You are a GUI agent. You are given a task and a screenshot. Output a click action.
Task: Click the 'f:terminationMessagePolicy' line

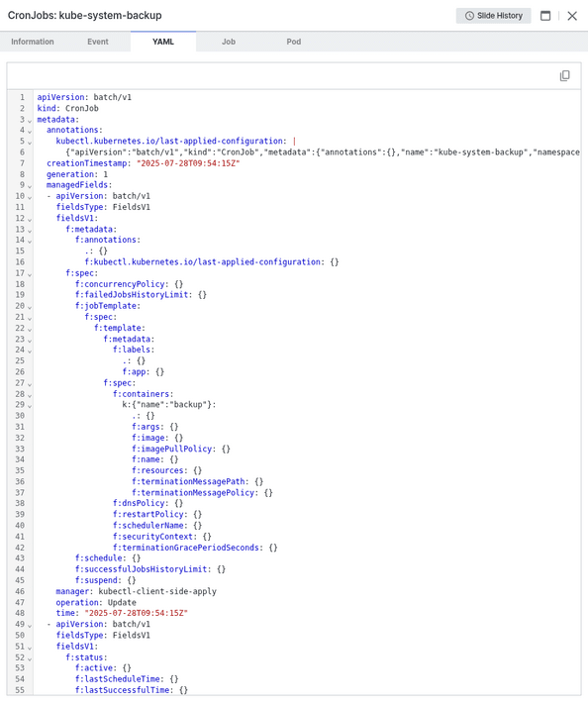coord(203,492)
